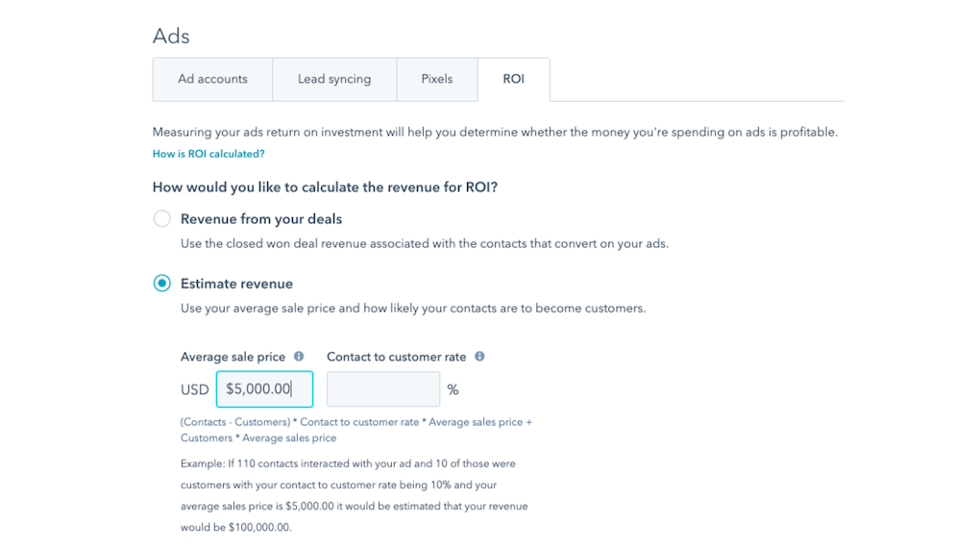Click the percent symbol after the rate field
The width and height of the screenshot is (980, 550).
(x=453, y=390)
